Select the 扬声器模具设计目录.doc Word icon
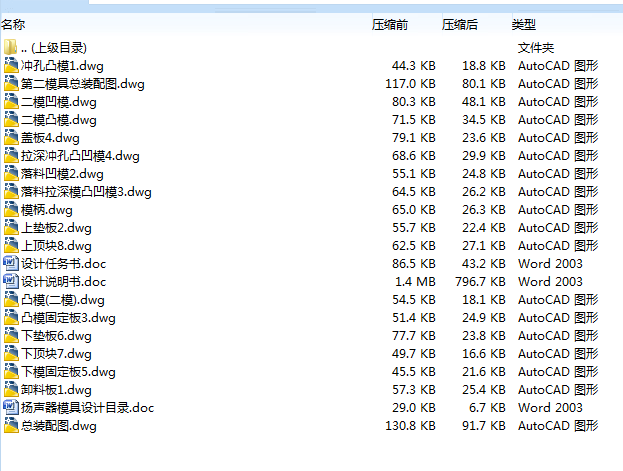The width and height of the screenshot is (623, 471). [x=11, y=407]
